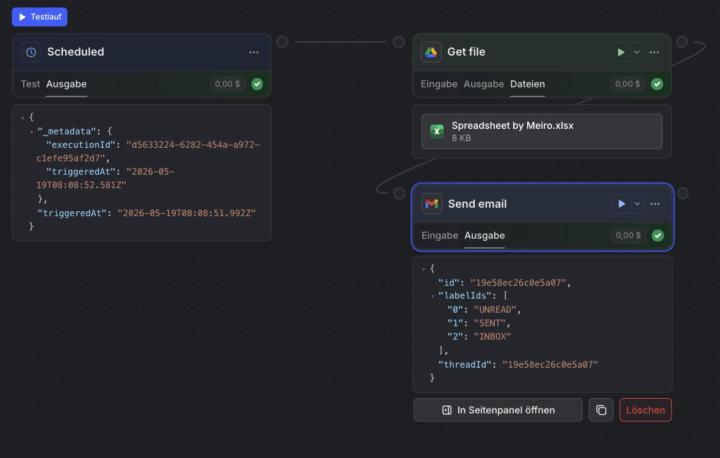
Task: Start the Testlauf test run
Action: [x=39, y=17]
